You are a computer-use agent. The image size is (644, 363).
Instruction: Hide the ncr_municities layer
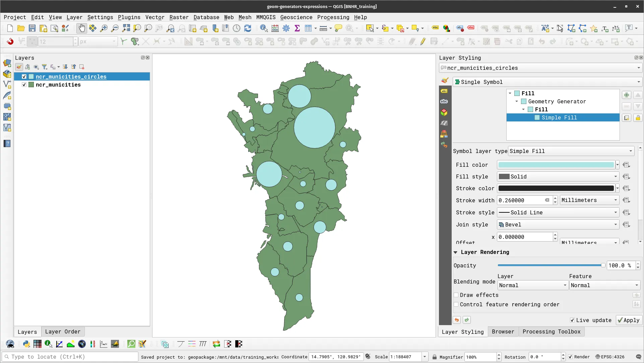pyautogui.click(x=24, y=85)
